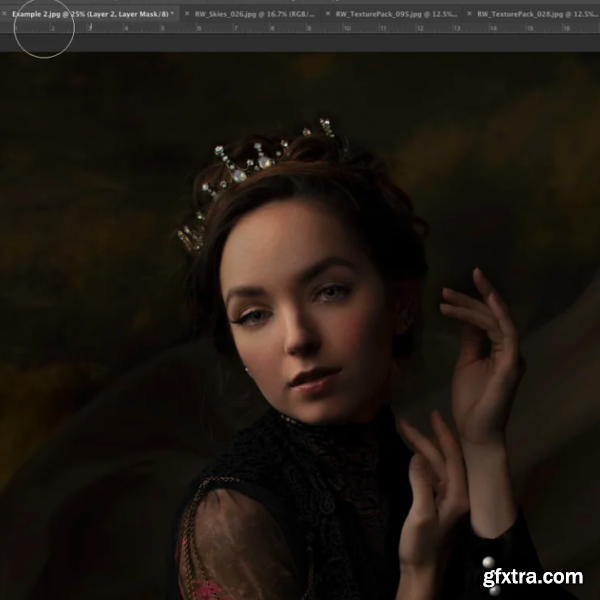Switch to the Example 2.jpg document tab
The height and width of the screenshot is (600, 600).
[x=90, y=15]
